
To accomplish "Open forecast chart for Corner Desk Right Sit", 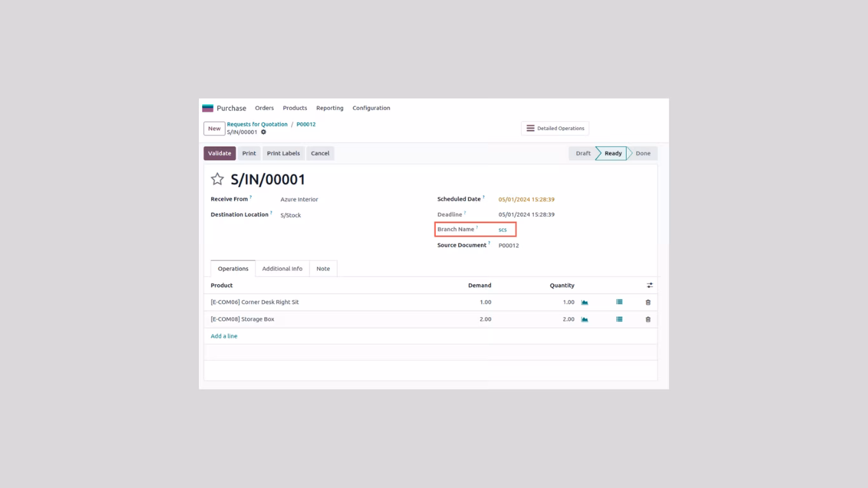I will pos(585,302).
